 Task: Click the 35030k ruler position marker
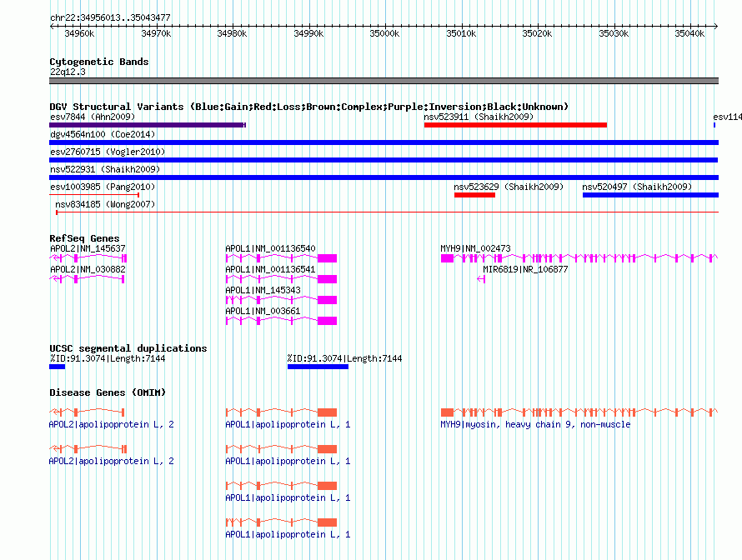[614, 33]
